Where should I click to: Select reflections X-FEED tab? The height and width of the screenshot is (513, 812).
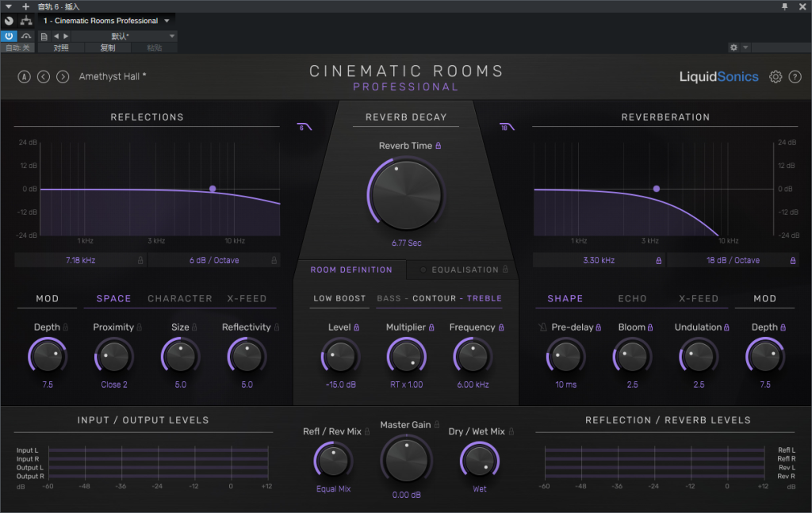click(247, 299)
